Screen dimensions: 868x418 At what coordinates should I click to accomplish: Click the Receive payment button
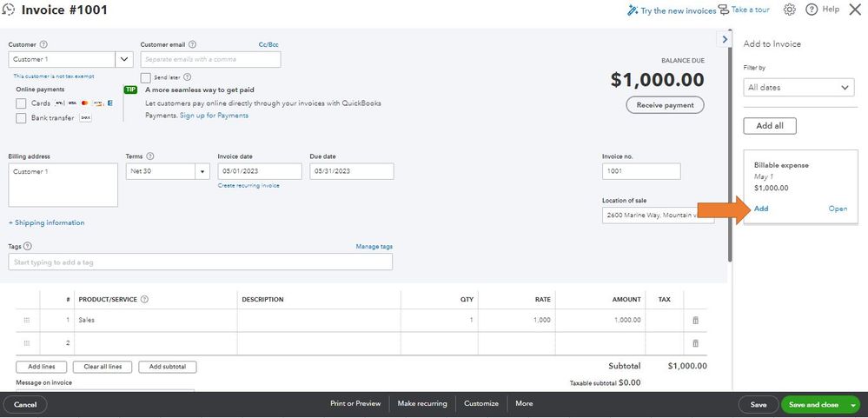(665, 105)
